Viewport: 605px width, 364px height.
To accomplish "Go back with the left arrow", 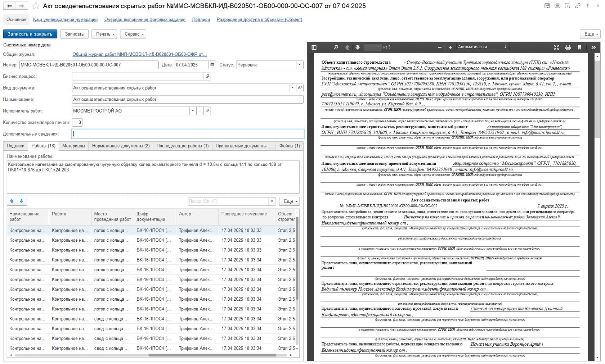I will (10, 6).
